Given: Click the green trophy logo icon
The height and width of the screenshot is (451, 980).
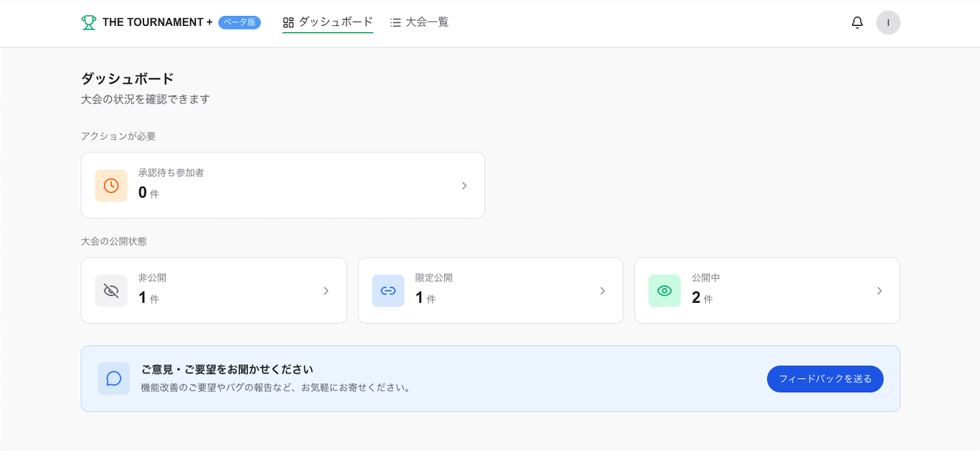Looking at the screenshot, I should point(89,22).
